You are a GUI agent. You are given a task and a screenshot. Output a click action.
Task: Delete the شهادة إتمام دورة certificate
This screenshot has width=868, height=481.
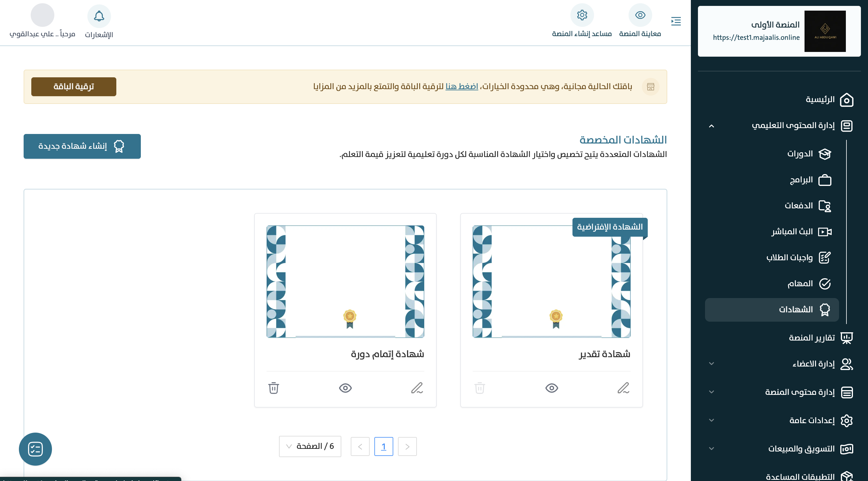[x=273, y=388]
